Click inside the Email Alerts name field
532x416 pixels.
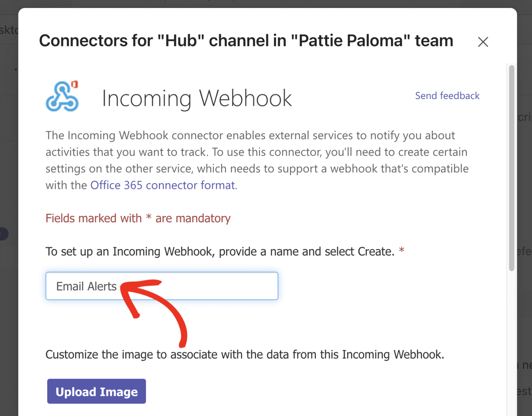[x=162, y=286]
